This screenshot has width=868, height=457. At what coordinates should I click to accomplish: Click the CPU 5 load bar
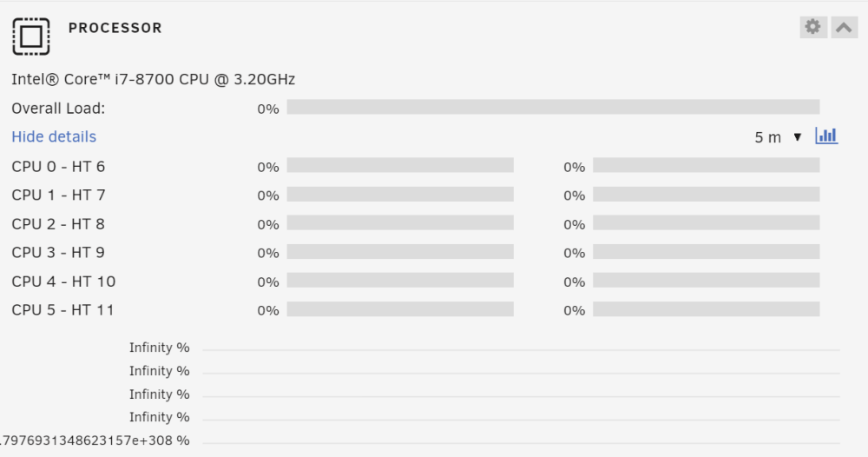[400, 309]
